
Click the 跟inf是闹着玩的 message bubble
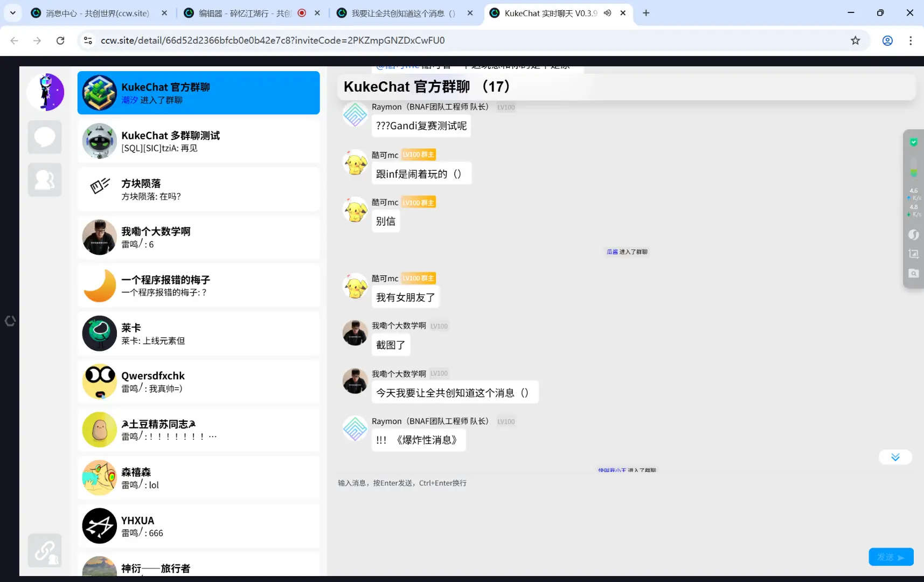coord(421,174)
